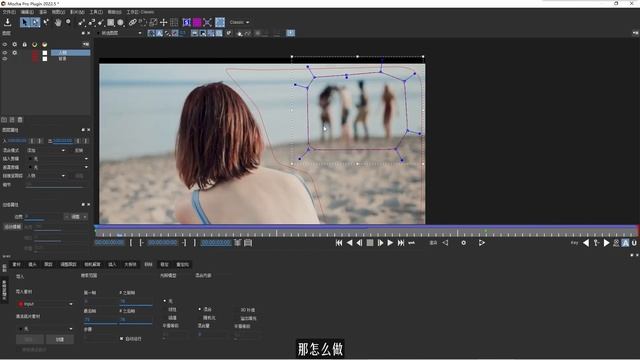The width and height of the screenshot is (640, 360).
Task: Jump to next keyframe arrow
Action: tap(607, 243)
